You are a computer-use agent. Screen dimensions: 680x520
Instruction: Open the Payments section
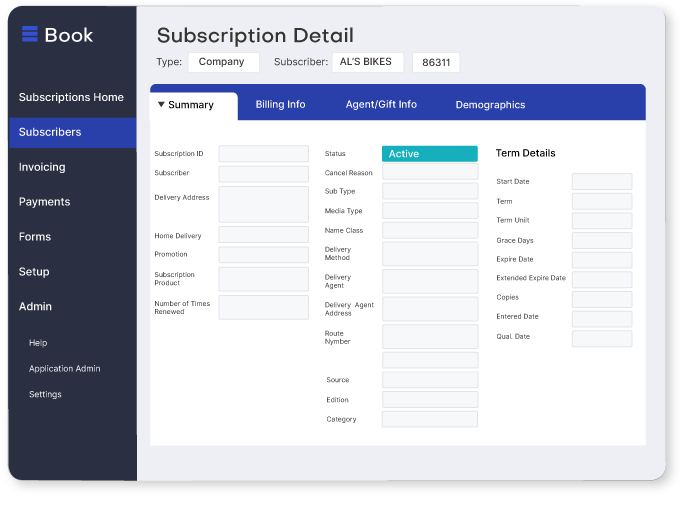[44, 202]
